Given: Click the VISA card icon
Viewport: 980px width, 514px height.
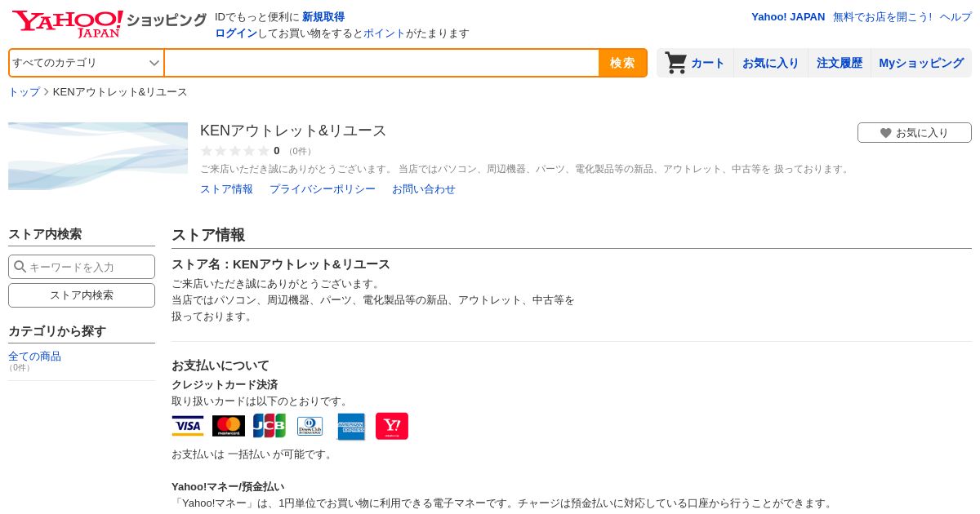Looking at the screenshot, I should [x=188, y=426].
